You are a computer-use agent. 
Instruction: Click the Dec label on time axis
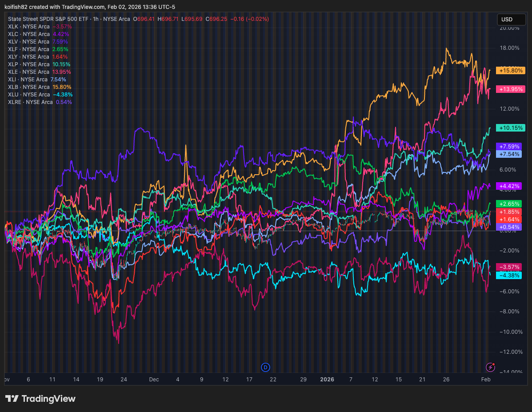(x=154, y=380)
